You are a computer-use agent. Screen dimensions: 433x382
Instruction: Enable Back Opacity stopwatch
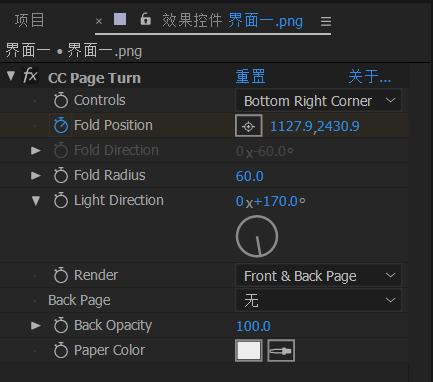61,325
